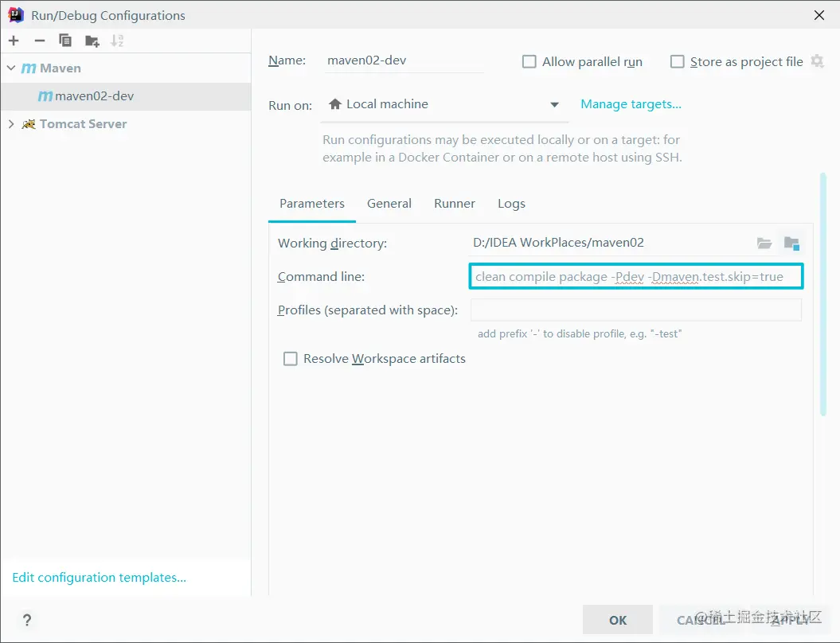Open the Run on Local machine dropdown
The width and height of the screenshot is (840, 643).
[x=444, y=104]
